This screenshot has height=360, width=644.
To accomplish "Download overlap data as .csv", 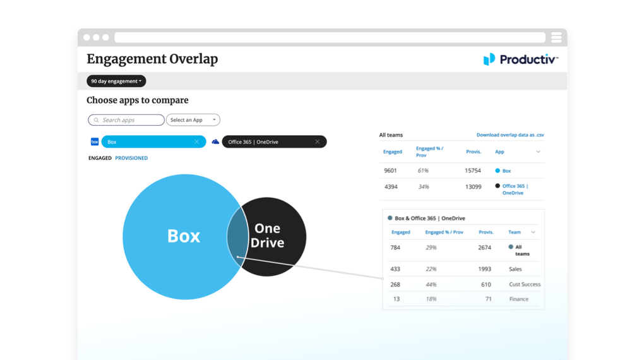I will point(510,135).
